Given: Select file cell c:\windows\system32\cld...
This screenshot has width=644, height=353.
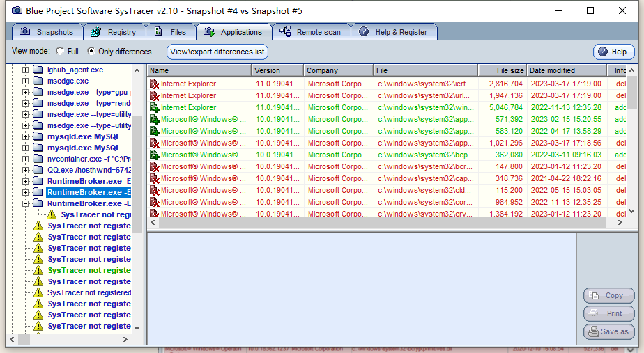Looking at the screenshot, I should 425,191.
